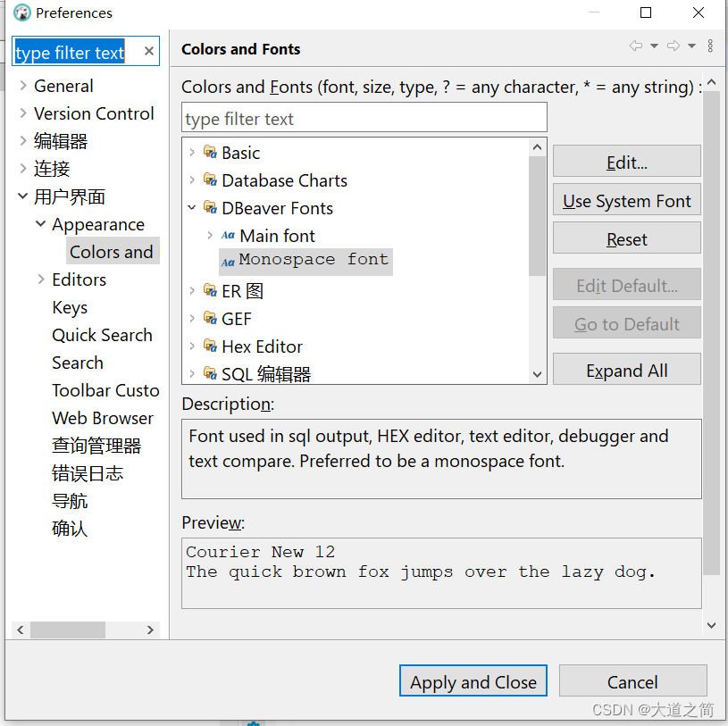Viewport: 728px width, 726px height.
Task: Click the Basic folder icon
Action: [210, 152]
